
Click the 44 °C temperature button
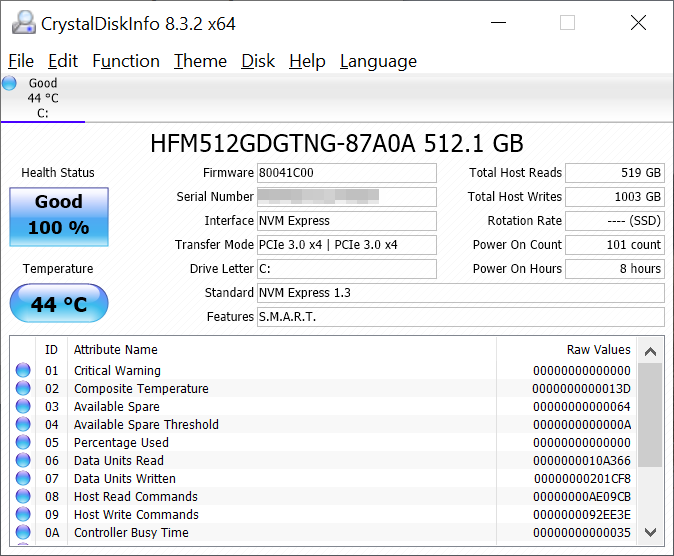pyautogui.click(x=59, y=303)
